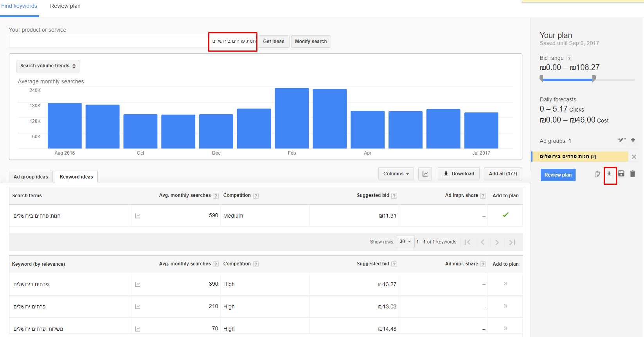Toggle chart view button beside Columns
644x337 pixels.
coord(425,174)
